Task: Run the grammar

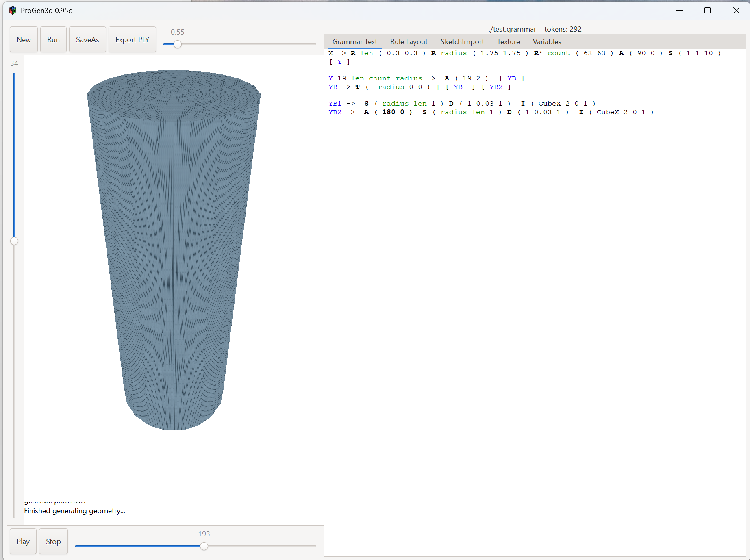Action: (53, 40)
